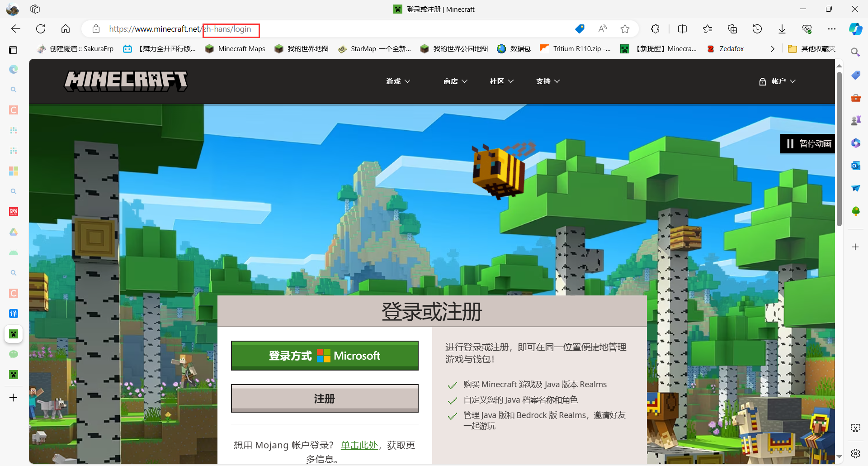Click the page vertical scrollbar thumb
The image size is (868, 466).
(839, 148)
